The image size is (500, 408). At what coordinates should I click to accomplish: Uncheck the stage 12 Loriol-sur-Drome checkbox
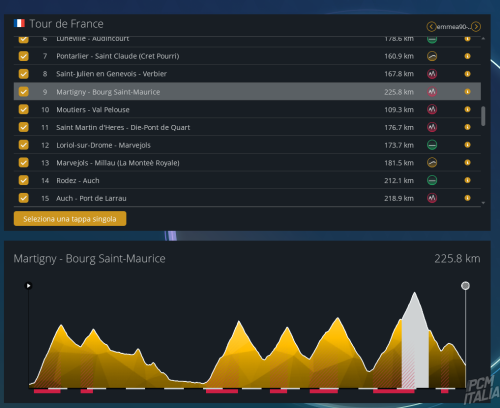tap(24, 145)
